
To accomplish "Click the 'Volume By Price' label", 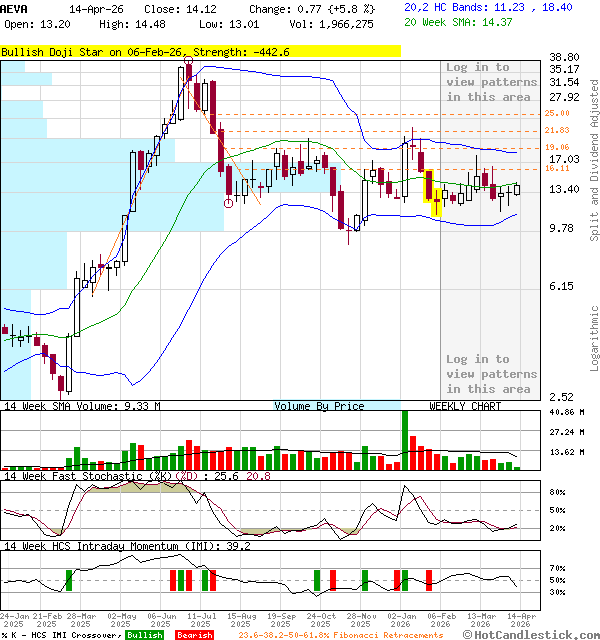I will tap(319, 406).
